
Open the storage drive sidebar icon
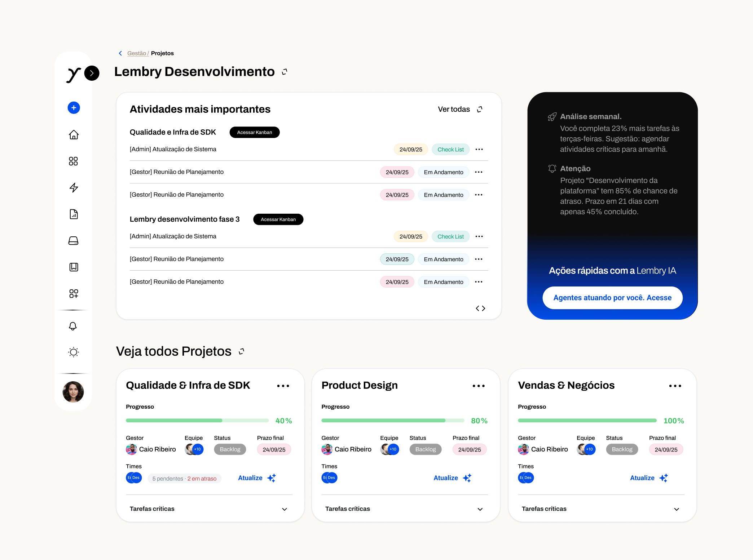74,241
